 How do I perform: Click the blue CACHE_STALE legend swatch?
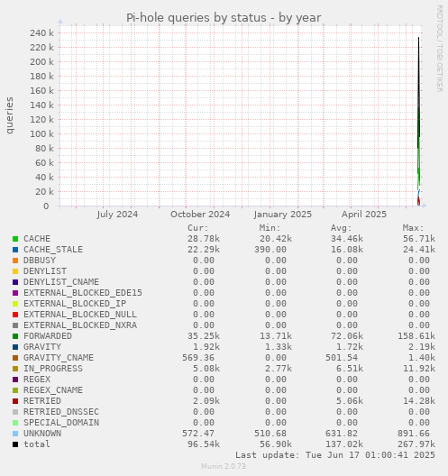[x=15, y=250]
